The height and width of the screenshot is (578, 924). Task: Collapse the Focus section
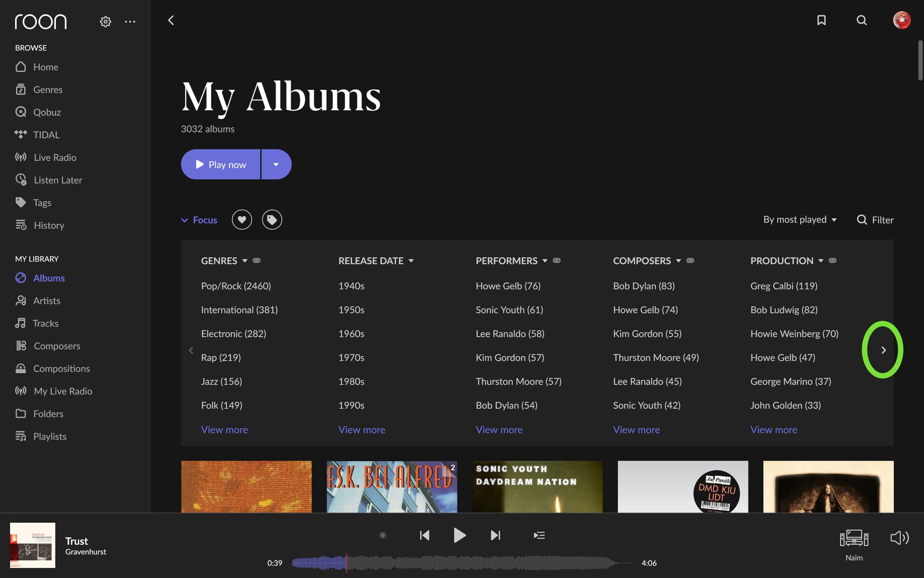[199, 220]
